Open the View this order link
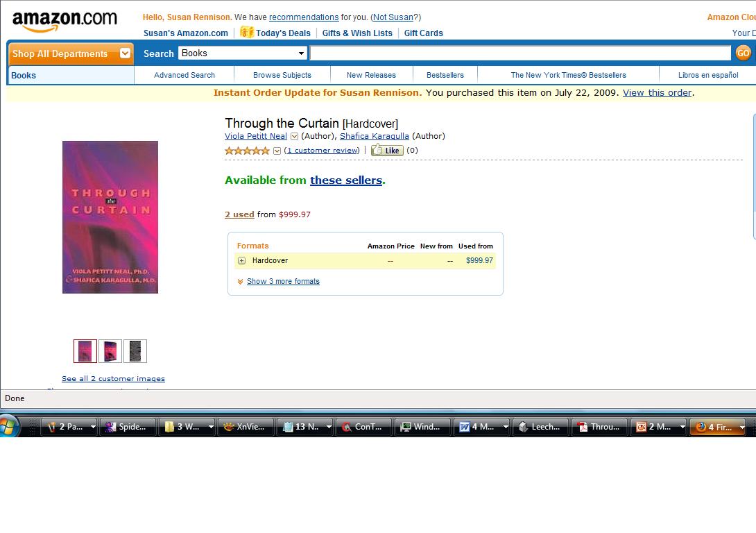The image size is (756, 533). 657,92
